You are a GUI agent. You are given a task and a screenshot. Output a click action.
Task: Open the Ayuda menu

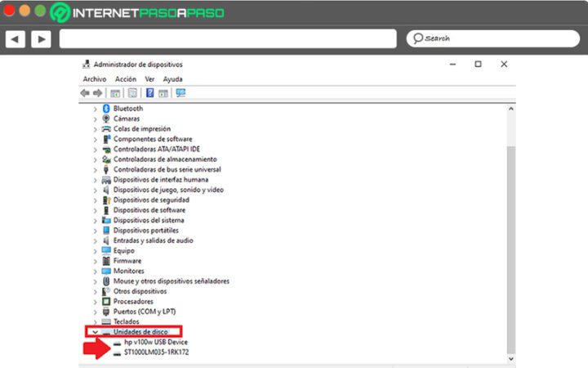click(x=172, y=79)
